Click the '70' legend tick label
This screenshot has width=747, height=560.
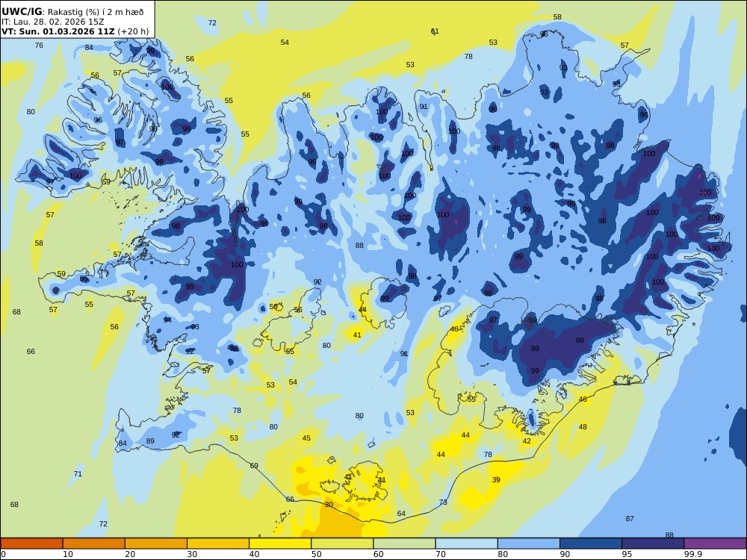[441, 554]
